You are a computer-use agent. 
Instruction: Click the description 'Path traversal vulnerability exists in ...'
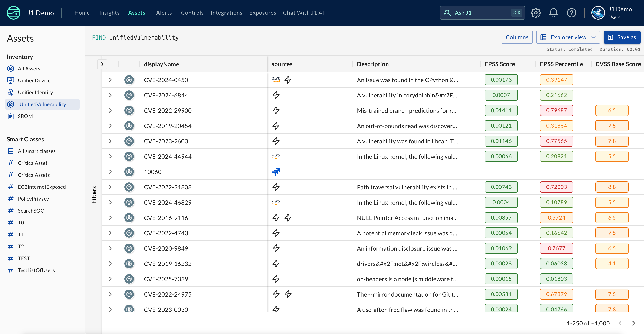pyautogui.click(x=407, y=187)
